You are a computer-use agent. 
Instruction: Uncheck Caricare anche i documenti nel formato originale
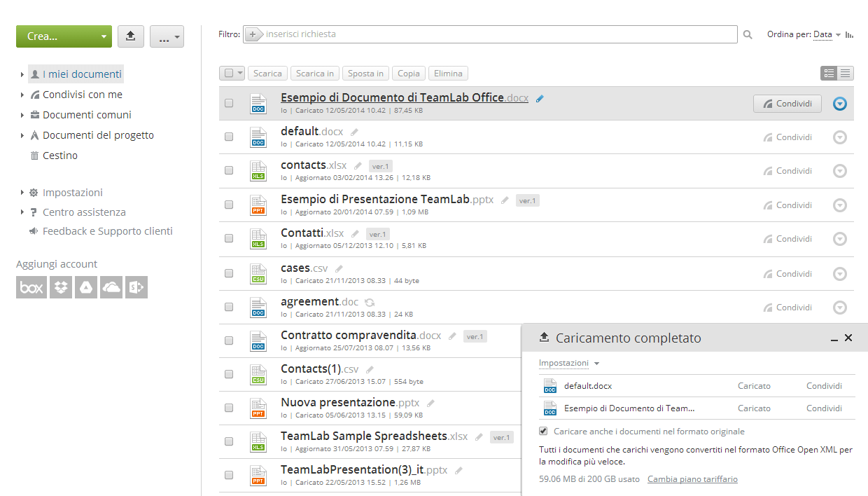click(x=543, y=432)
